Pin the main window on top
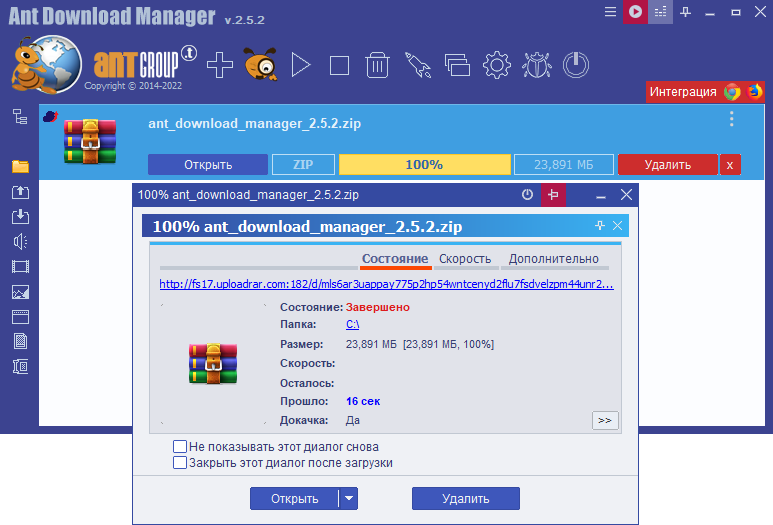Image resolution: width=773 pixels, height=525 pixels. coord(685,12)
